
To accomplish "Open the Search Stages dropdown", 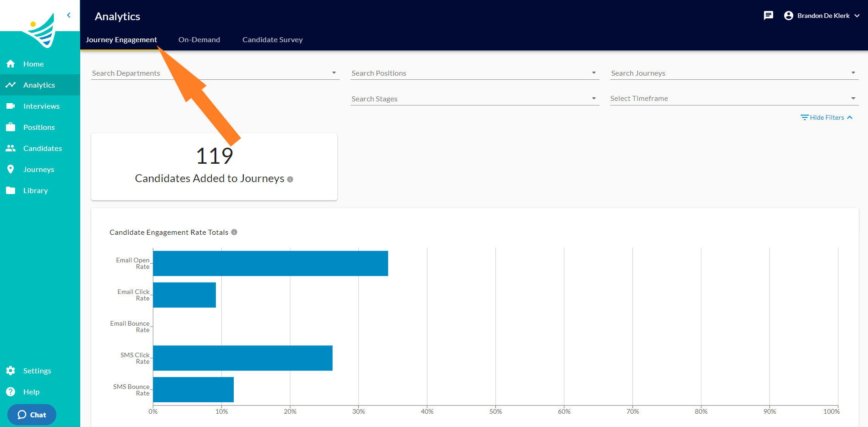I will click(x=475, y=99).
